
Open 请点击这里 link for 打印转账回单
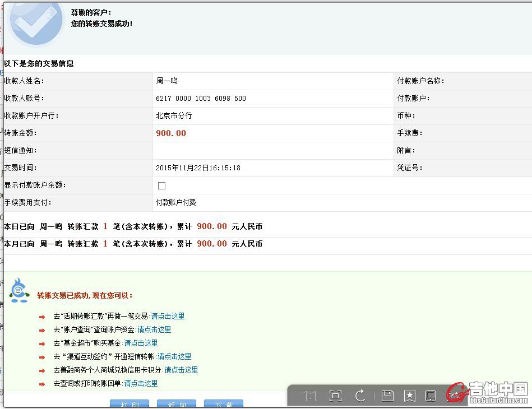click(141, 383)
